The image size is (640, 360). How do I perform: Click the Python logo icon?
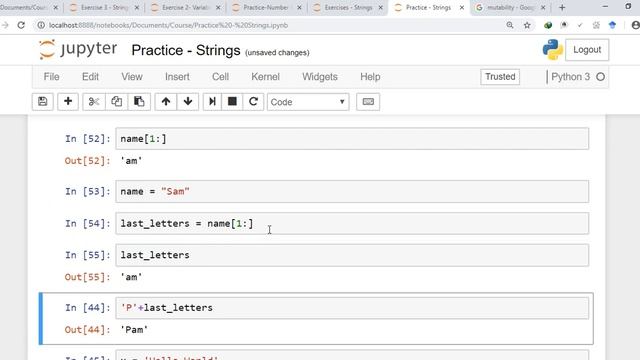(553, 50)
